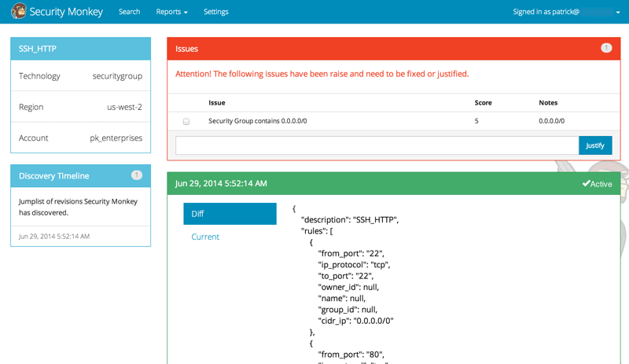Focus the justification text input field
The width and height of the screenshot is (629, 364).
tap(377, 145)
